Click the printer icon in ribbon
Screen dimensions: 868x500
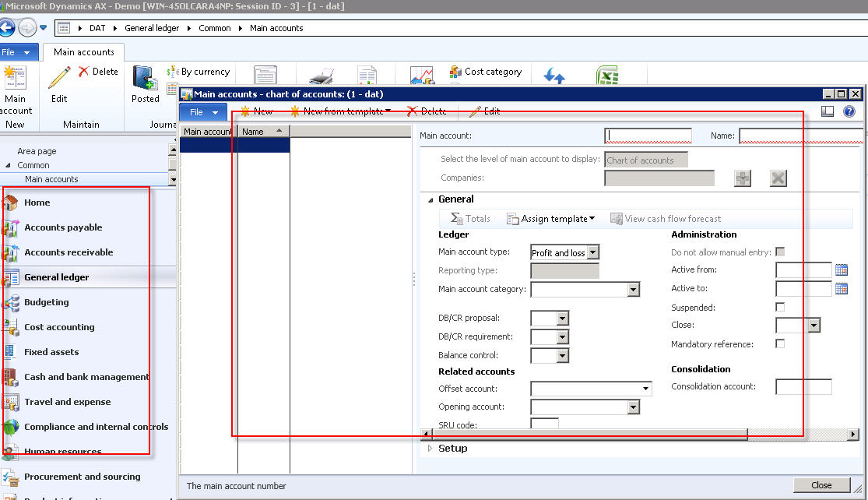(x=321, y=76)
